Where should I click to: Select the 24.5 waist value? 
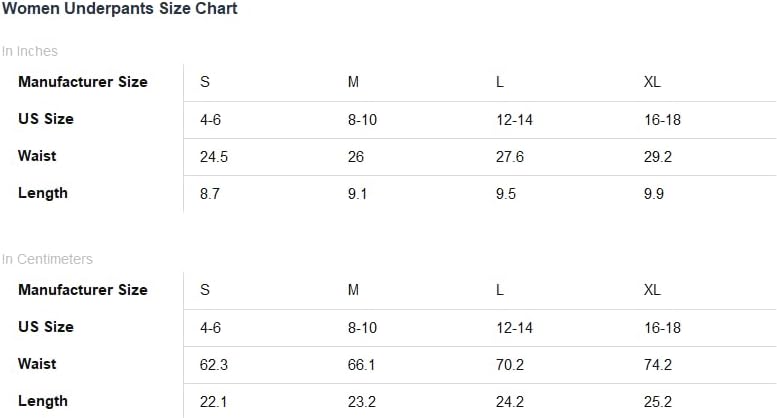pos(214,157)
